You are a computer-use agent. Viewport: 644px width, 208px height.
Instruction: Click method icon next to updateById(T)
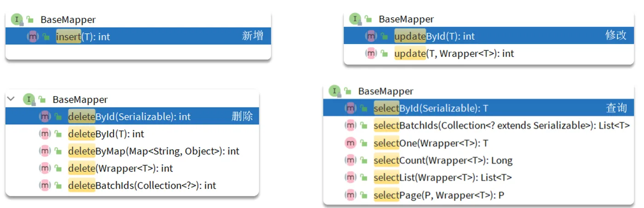[371, 36]
